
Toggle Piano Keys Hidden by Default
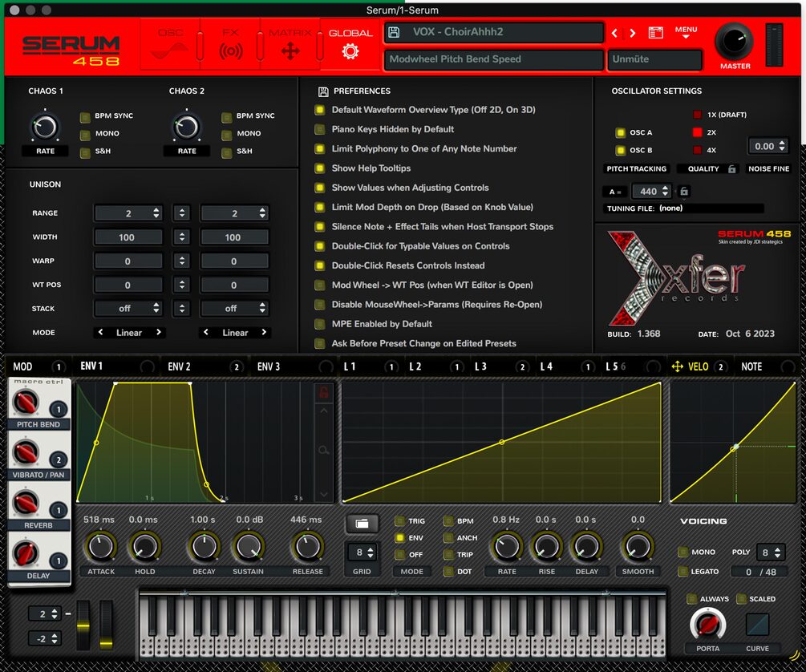(x=320, y=130)
